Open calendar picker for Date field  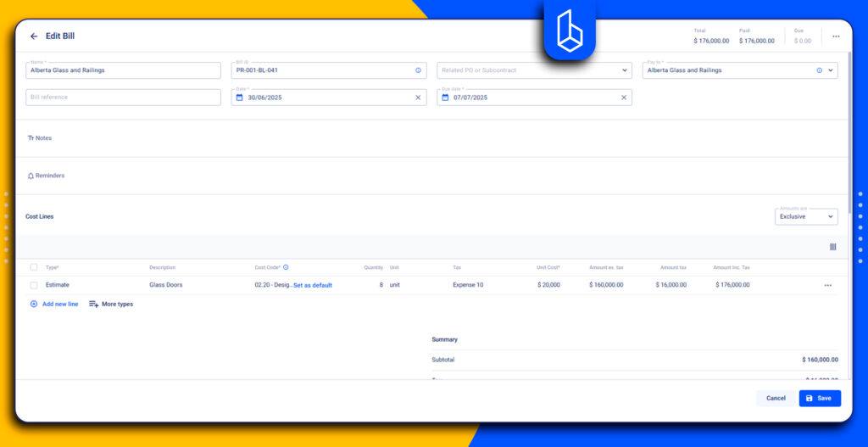239,98
